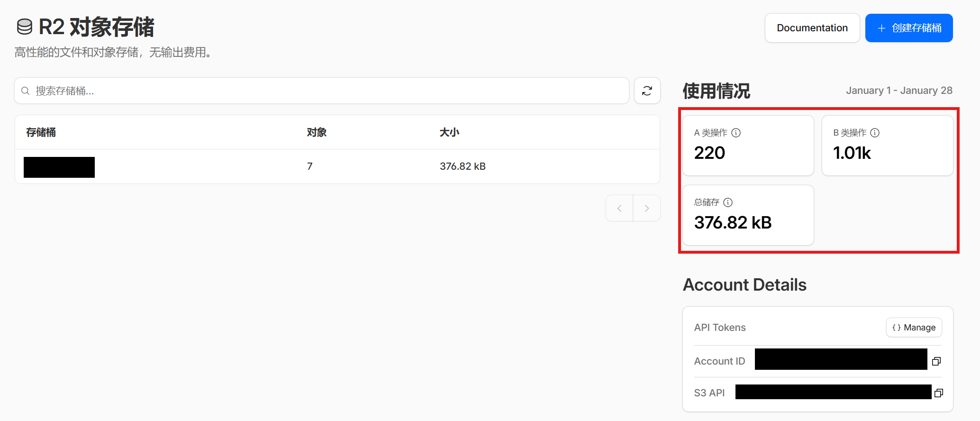This screenshot has height=421, width=980.
Task: Click the R2 database icon in title
Action: (25, 27)
